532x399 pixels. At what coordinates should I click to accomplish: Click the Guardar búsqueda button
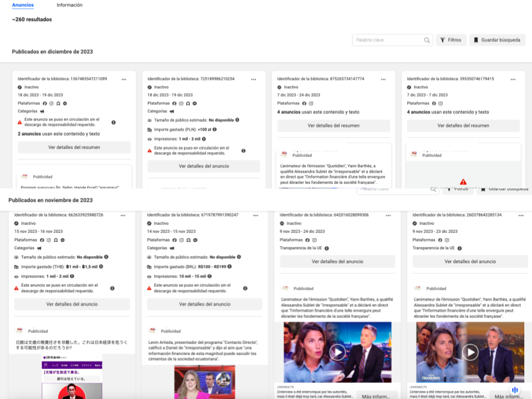click(497, 40)
